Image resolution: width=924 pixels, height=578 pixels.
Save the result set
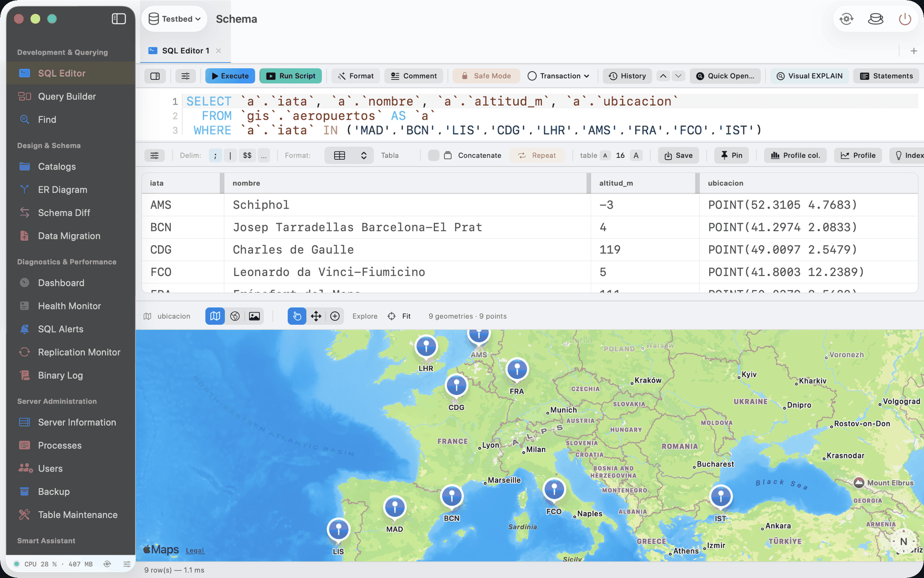(x=678, y=155)
